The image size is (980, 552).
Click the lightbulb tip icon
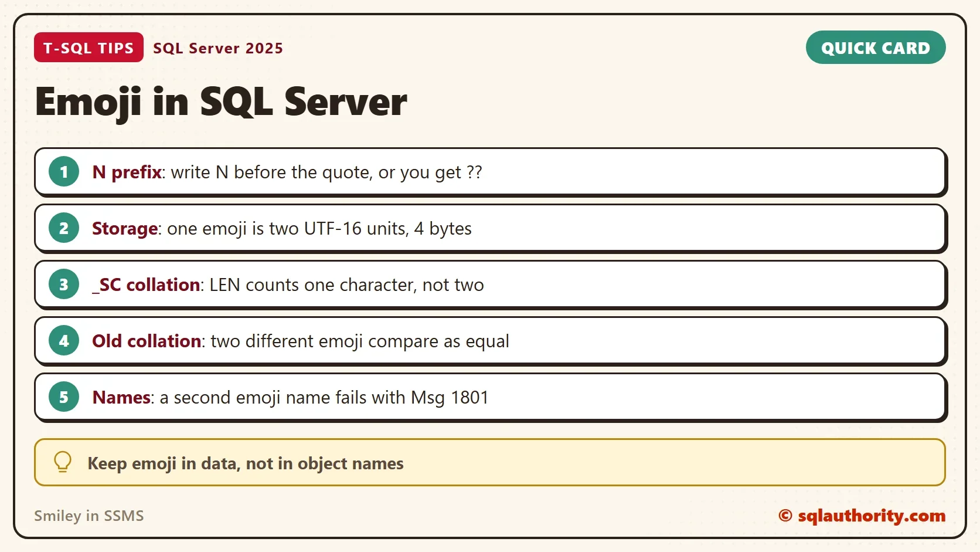(63, 462)
